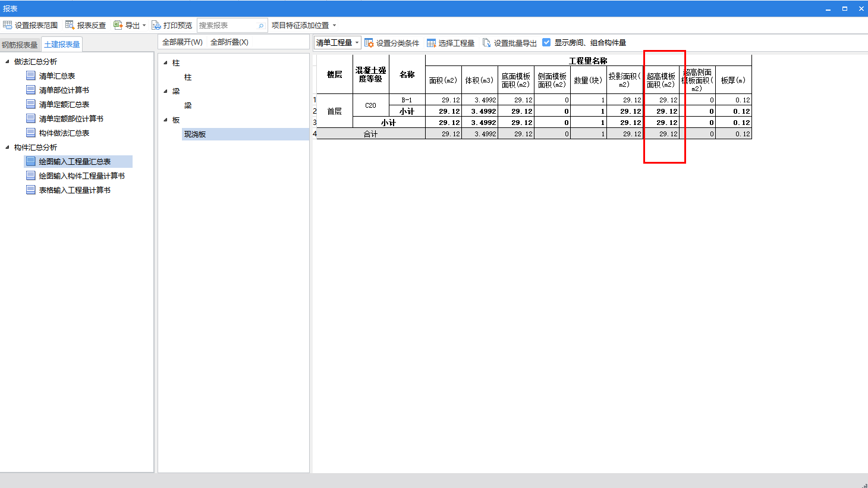
Task: Click 3.4992 volume value in B-1 row
Action: pos(479,100)
